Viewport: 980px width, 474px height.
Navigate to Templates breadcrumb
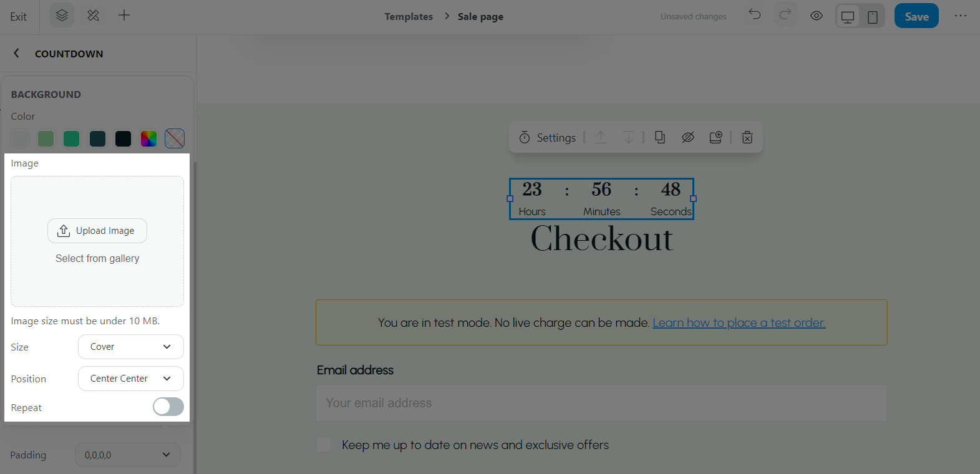(x=408, y=17)
